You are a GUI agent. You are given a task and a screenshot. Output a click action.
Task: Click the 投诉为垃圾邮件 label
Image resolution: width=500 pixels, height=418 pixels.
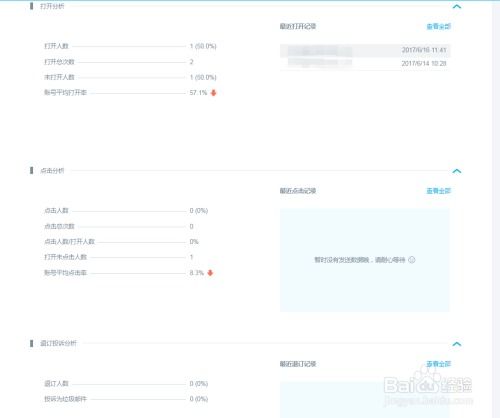pos(65,399)
